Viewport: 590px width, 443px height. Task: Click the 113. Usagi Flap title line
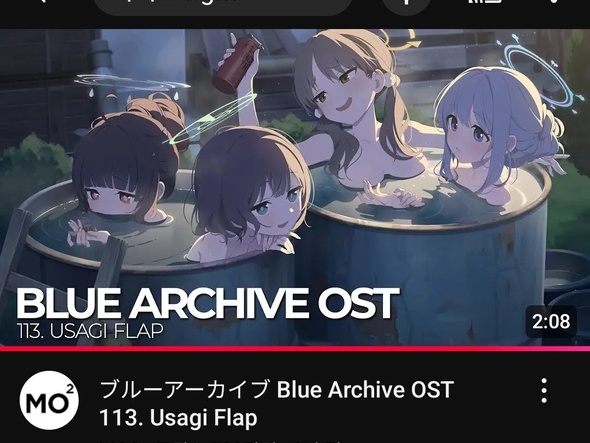(x=178, y=418)
